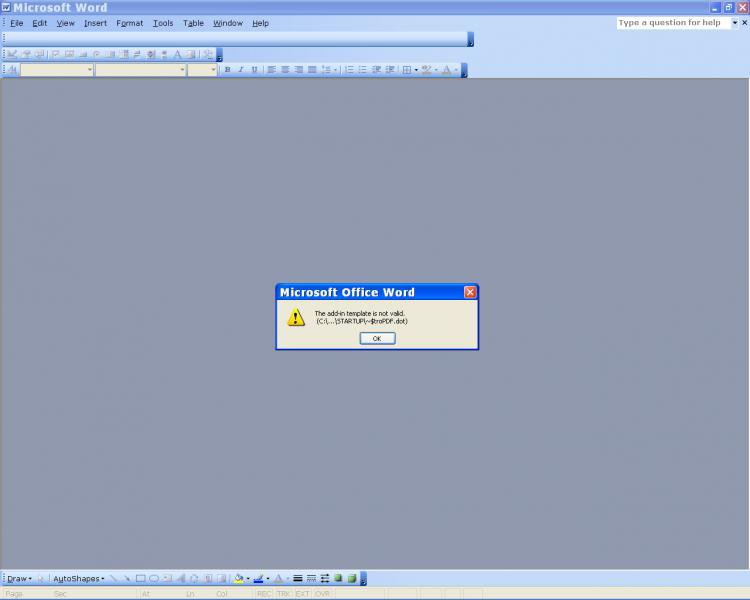750x600 pixels.
Task: Select the Oval drawing tool
Action: [154, 578]
